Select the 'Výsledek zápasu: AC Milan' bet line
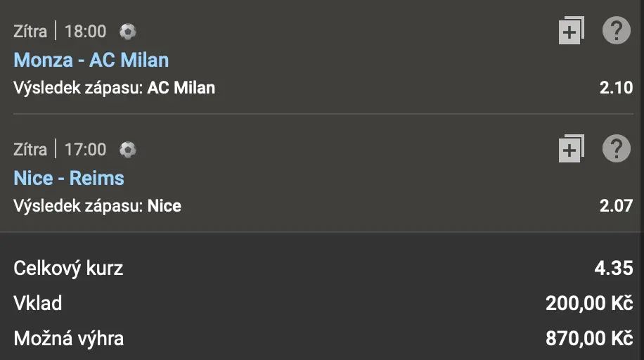The image size is (644, 360). (x=114, y=88)
